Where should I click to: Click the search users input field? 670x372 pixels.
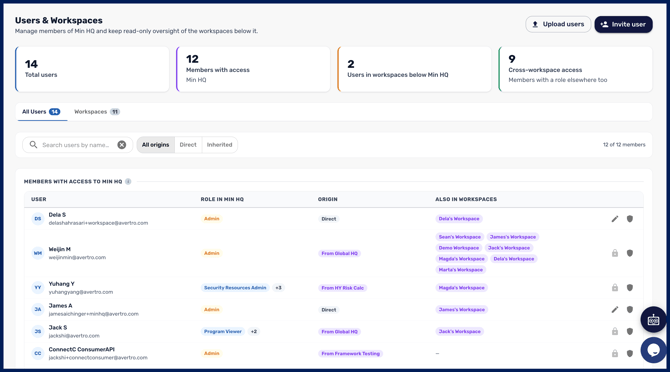tap(76, 145)
